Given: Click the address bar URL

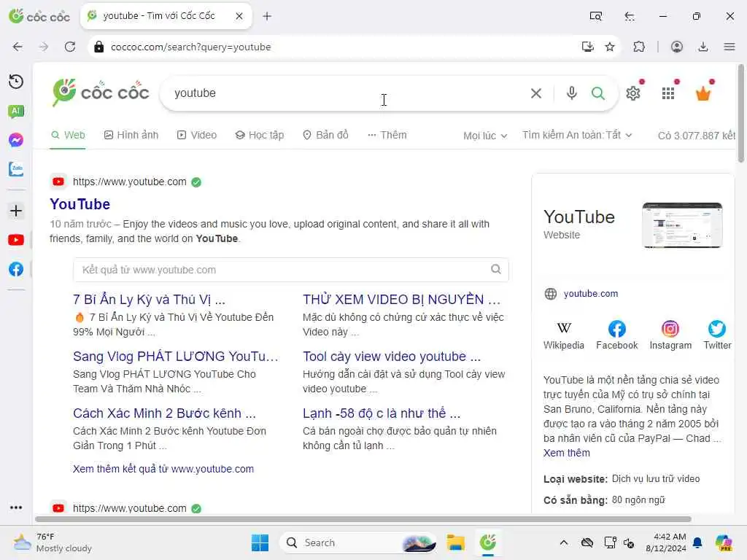Looking at the screenshot, I should [x=190, y=47].
